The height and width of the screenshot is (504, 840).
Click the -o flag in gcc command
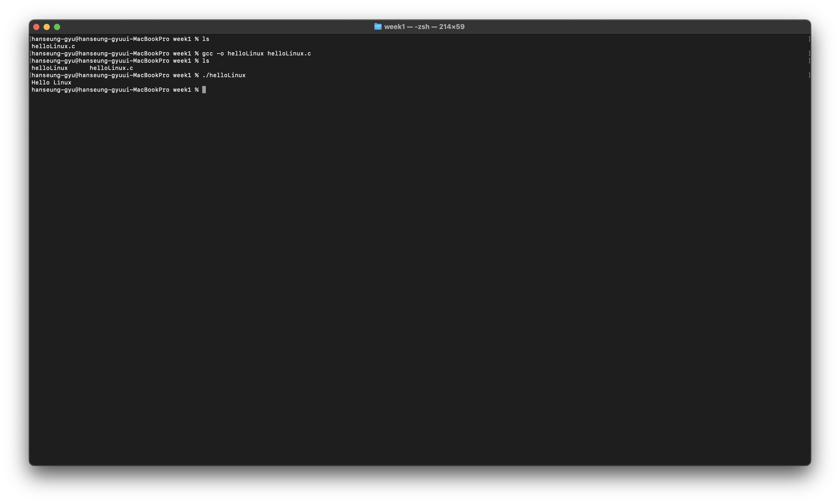220,54
